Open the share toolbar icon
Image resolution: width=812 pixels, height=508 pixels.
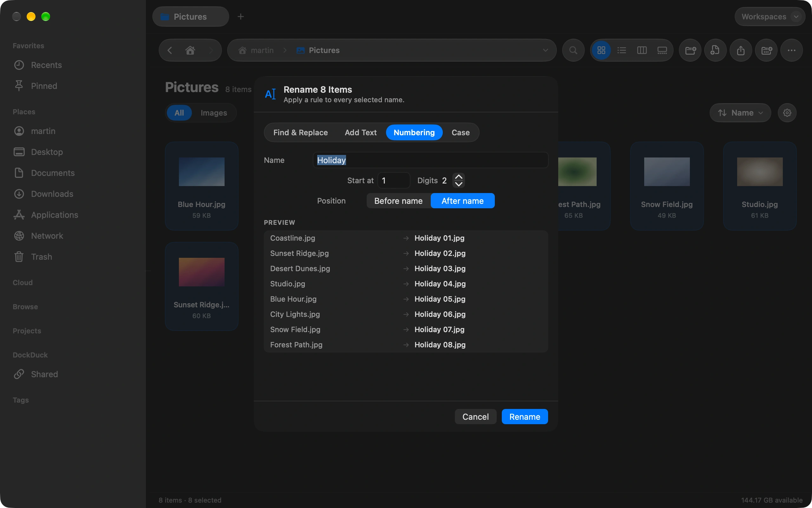click(x=741, y=50)
